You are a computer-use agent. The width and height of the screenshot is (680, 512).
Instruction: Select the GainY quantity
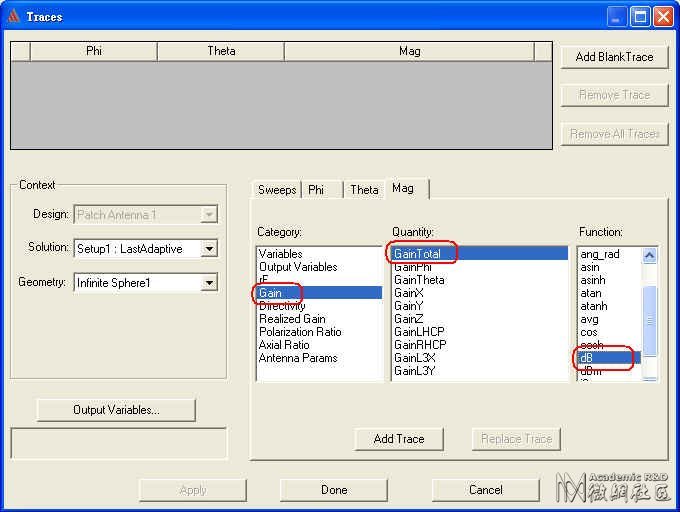point(480,306)
